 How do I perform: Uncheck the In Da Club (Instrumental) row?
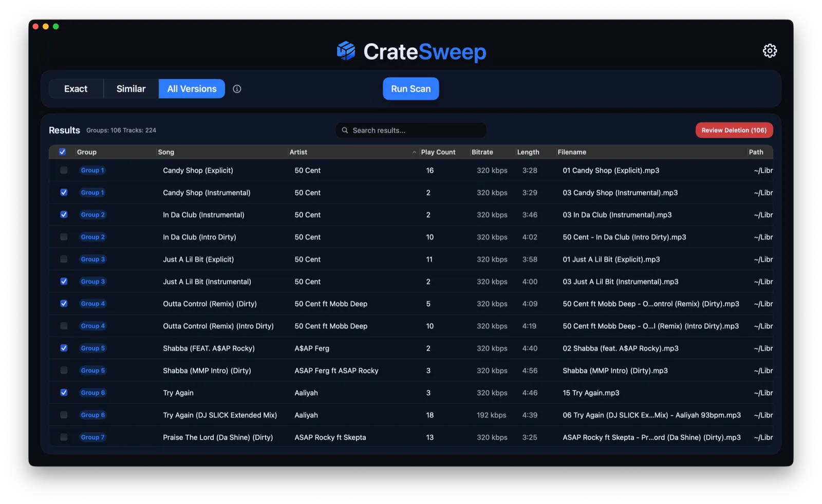tap(64, 215)
